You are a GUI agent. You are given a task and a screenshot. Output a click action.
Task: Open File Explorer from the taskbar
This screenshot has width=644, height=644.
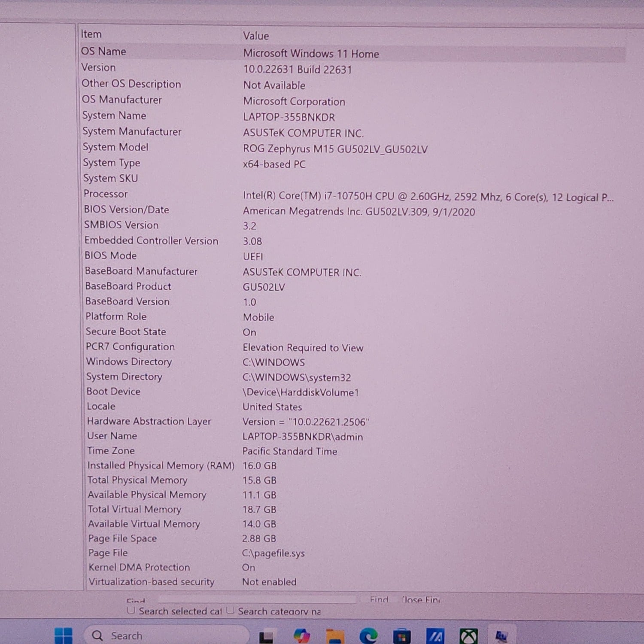[x=335, y=636]
